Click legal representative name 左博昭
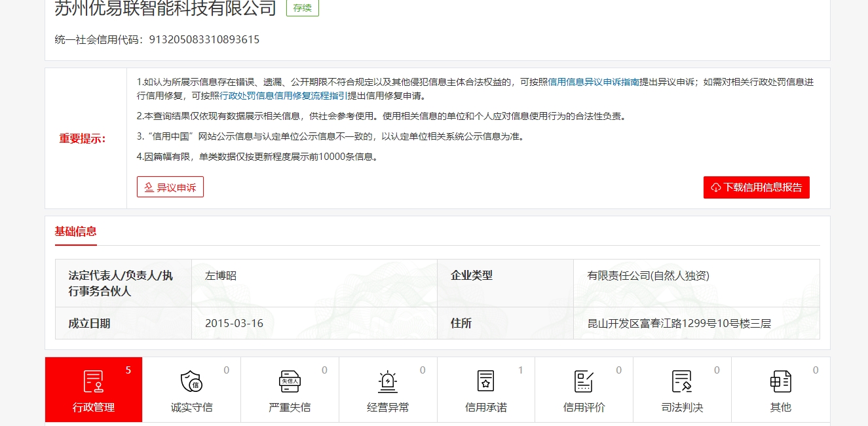The image size is (868, 426). (x=221, y=276)
